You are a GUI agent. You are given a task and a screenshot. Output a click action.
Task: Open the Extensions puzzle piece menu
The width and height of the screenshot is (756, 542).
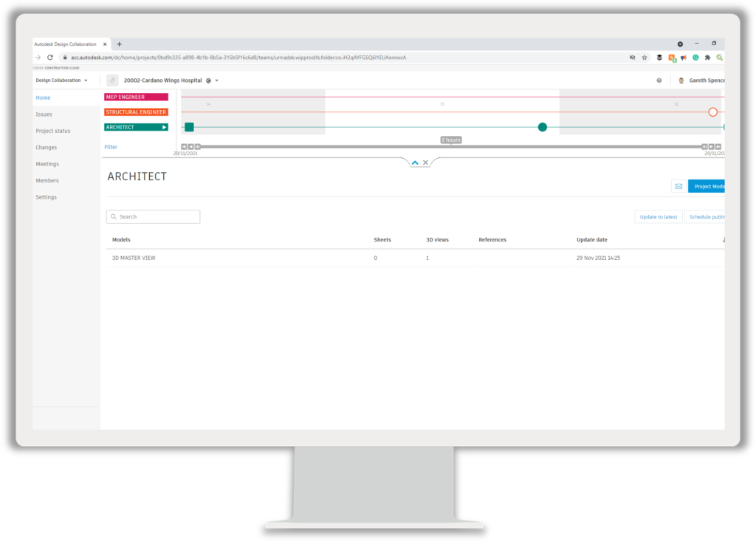[708, 58]
